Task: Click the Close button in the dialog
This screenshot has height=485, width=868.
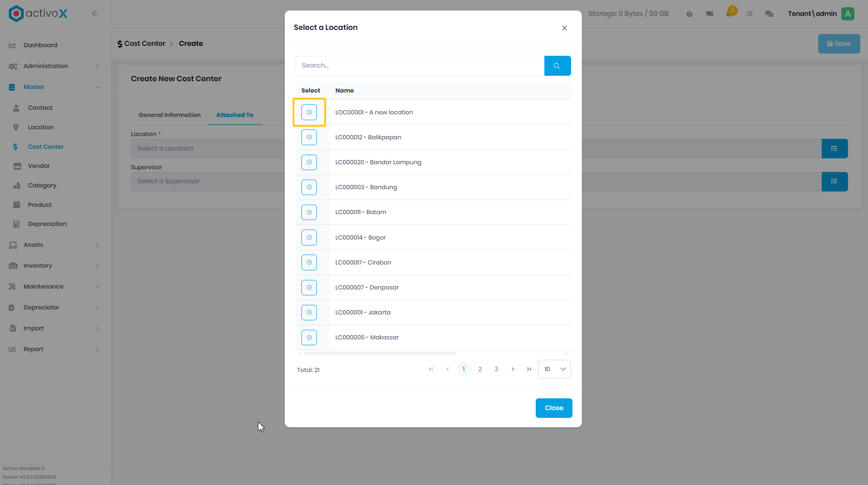Action: coord(554,408)
